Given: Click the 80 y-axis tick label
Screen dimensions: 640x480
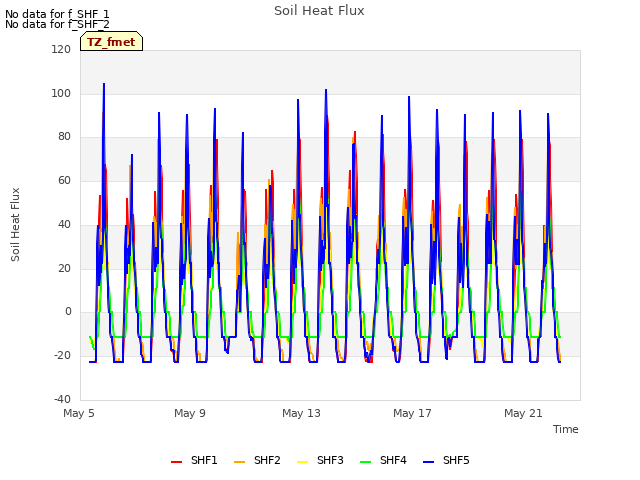Looking at the screenshot, I should coord(64,137).
